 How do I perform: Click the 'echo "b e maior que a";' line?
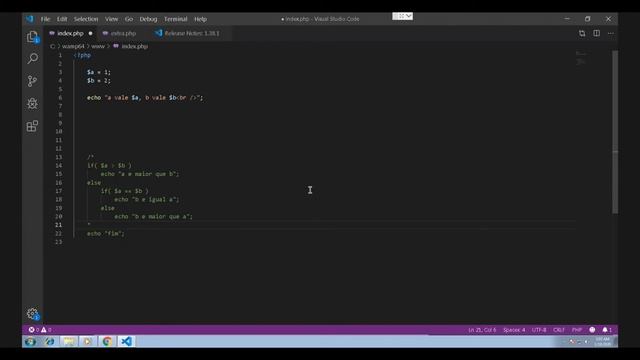pos(153,216)
